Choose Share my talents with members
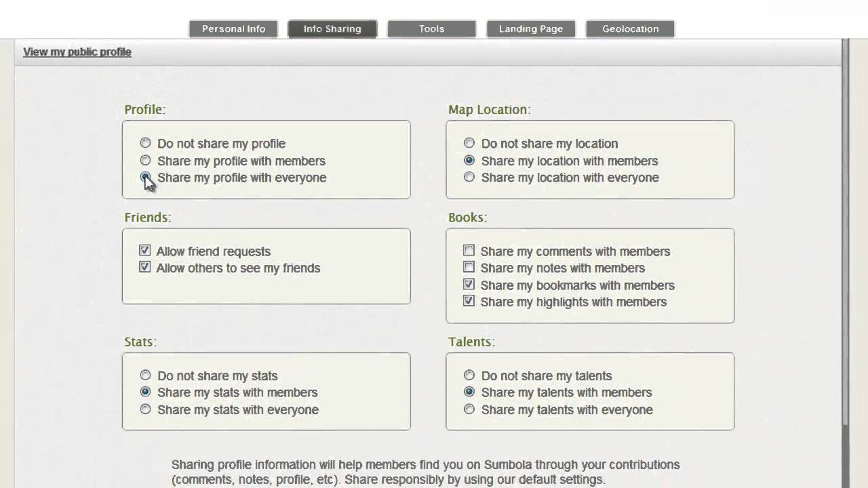This screenshot has height=488, width=868. pos(469,392)
